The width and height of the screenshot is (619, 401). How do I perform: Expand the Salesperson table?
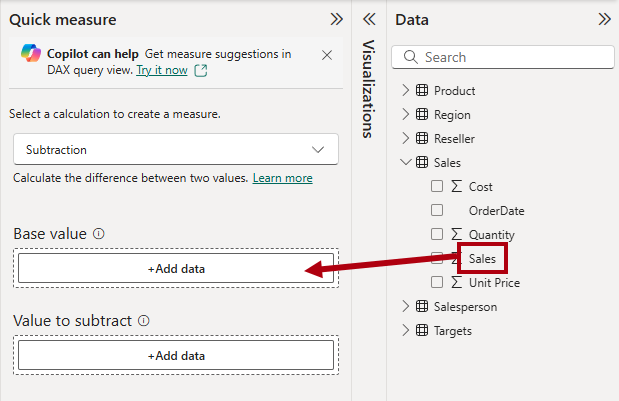[405, 306]
